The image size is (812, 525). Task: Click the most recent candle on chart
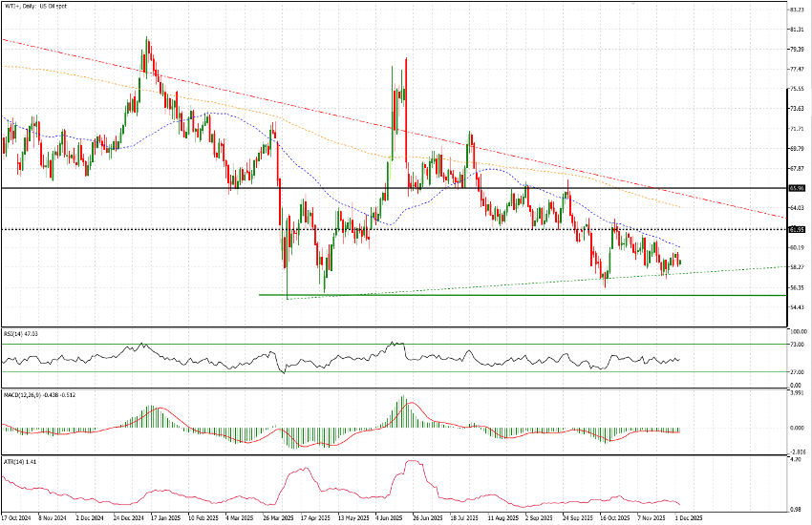[679, 261]
